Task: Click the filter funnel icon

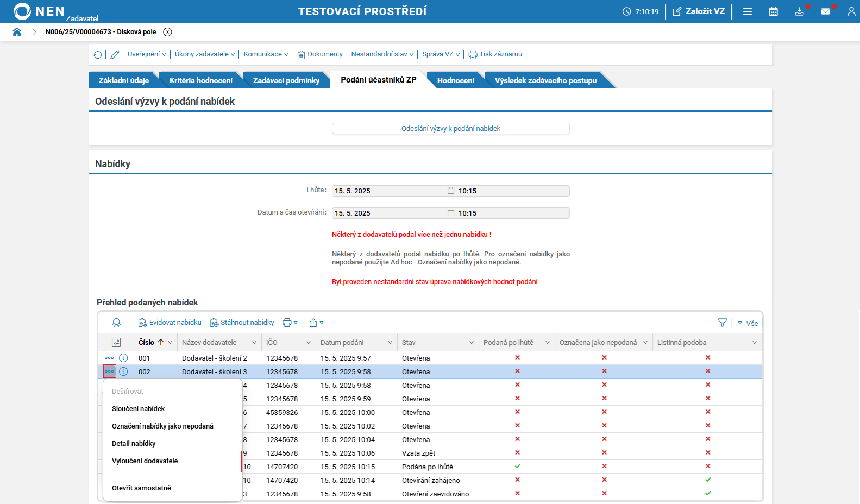Action: click(x=722, y=323)
